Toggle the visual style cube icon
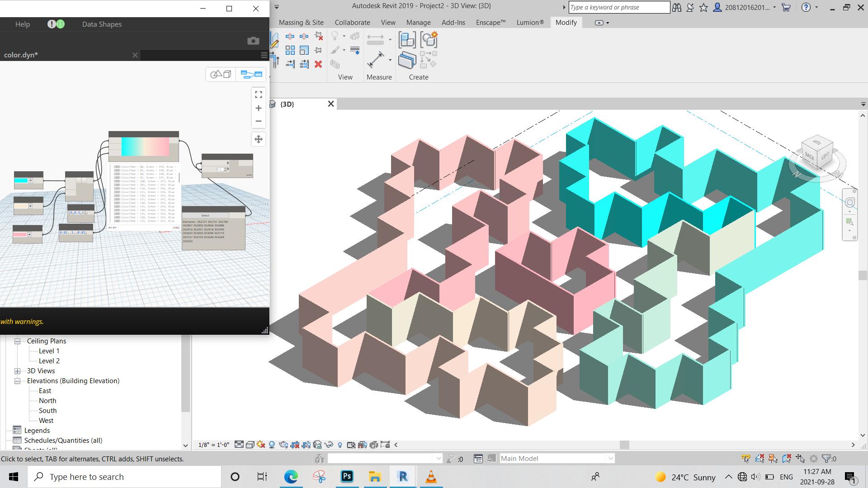868x488 pixels. point(250,445)
